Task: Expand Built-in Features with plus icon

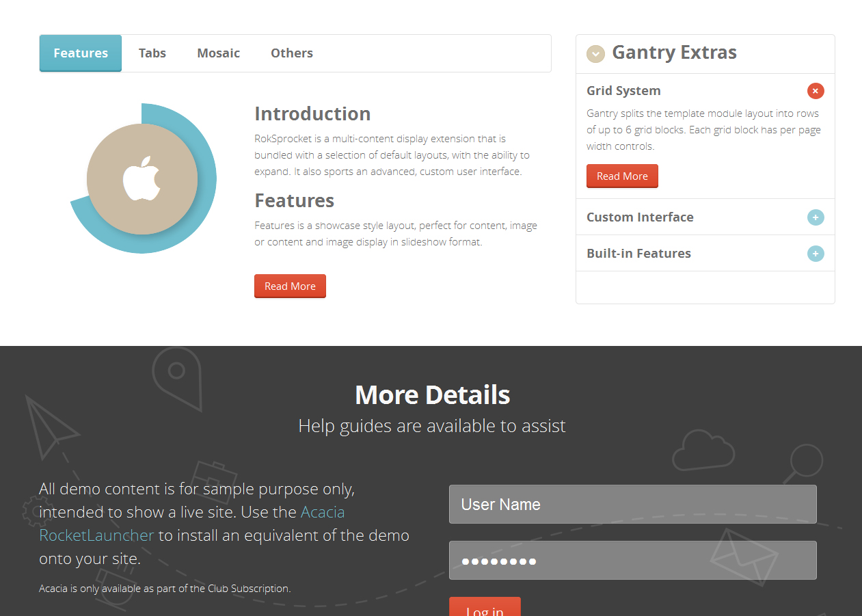Action: (x=816, y=254)
